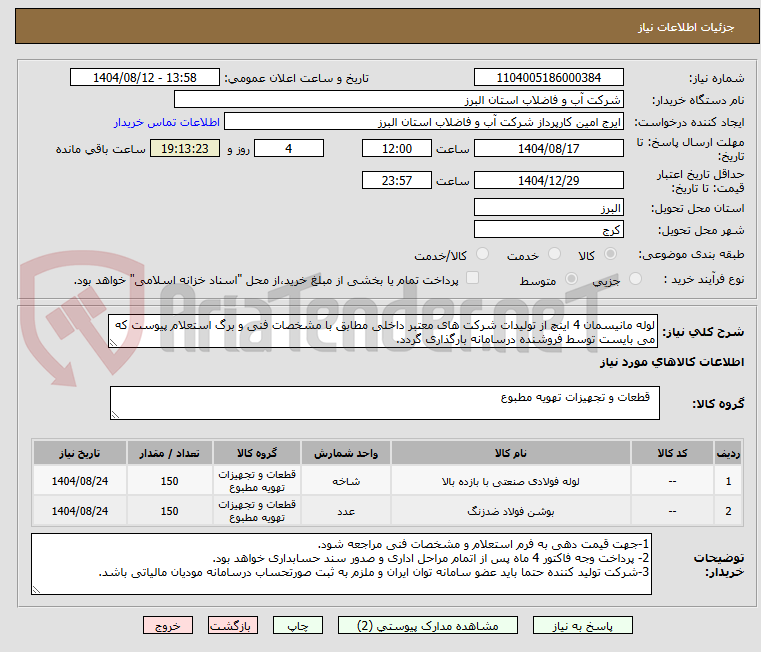
Task: Click the 'کد کالا' column header
Action: point(672,453)
